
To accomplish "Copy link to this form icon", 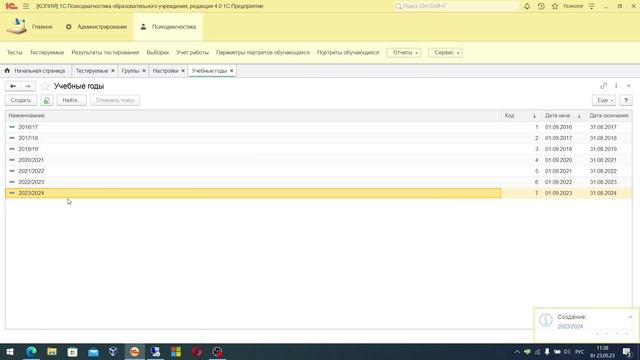I will (603, 86).
